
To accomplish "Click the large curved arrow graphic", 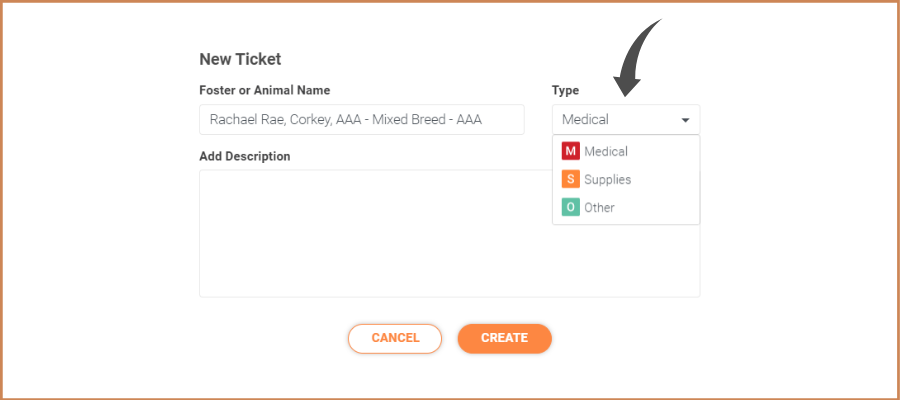I will pyautogui.click(x=634, y=59).
